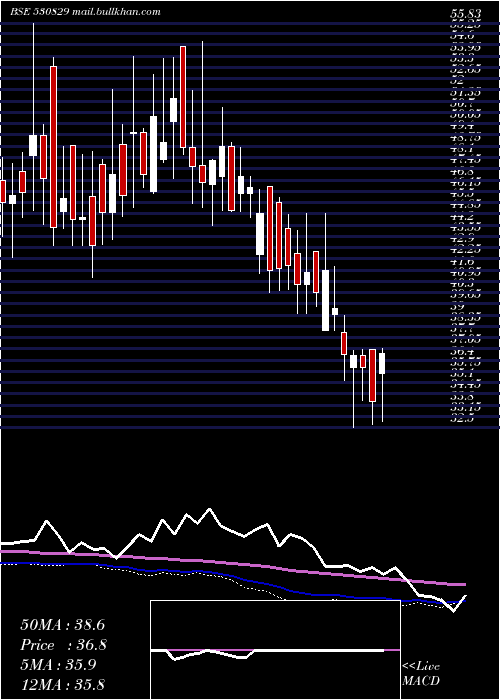Image resolution: width=500 pixels, height=700 pixels.
Task: Click the y-axis label 48.1
Action: click(x=462, y=150)
